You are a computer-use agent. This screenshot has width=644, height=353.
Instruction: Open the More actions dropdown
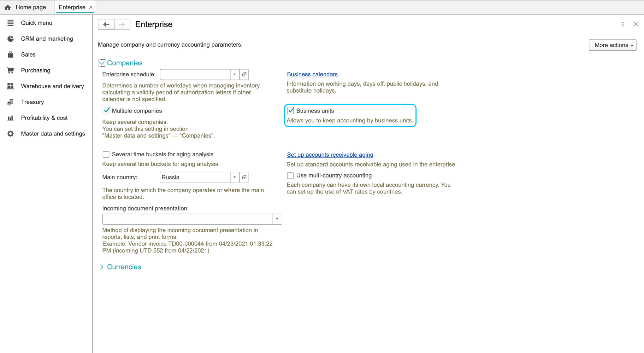613,45
